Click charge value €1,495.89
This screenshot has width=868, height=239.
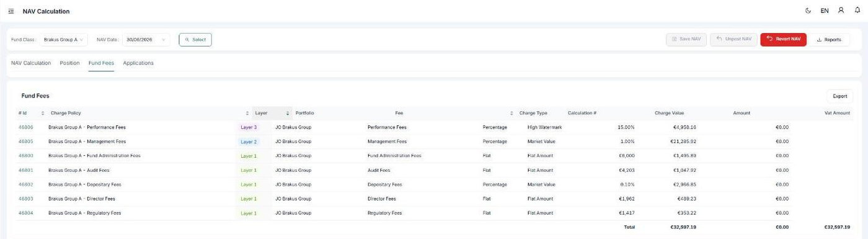click(685, 156)
